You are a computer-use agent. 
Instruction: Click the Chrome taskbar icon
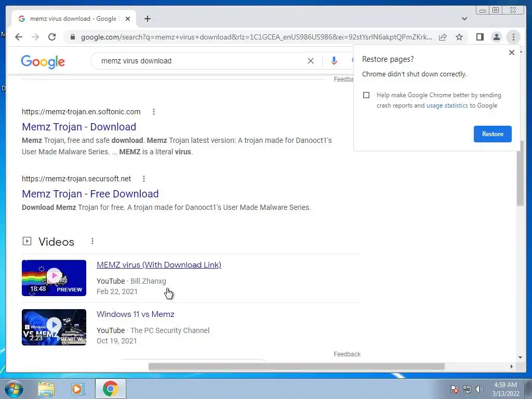[110, 389]
